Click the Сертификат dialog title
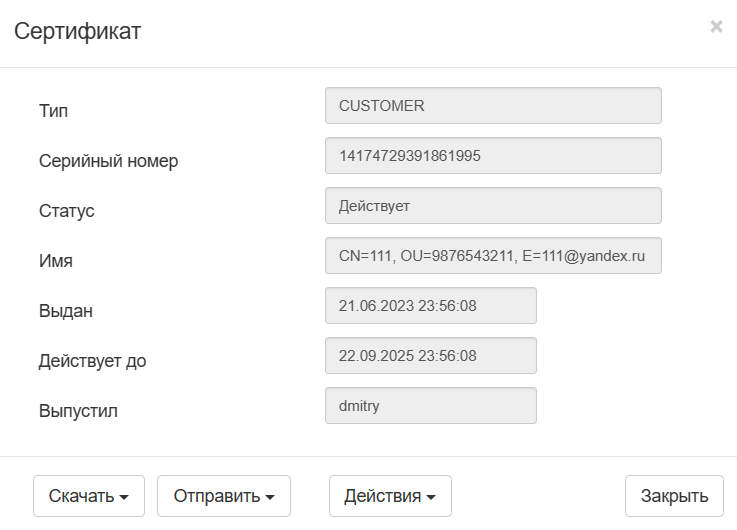The height and width of the screenshot is (530, 737). (77, 31)
